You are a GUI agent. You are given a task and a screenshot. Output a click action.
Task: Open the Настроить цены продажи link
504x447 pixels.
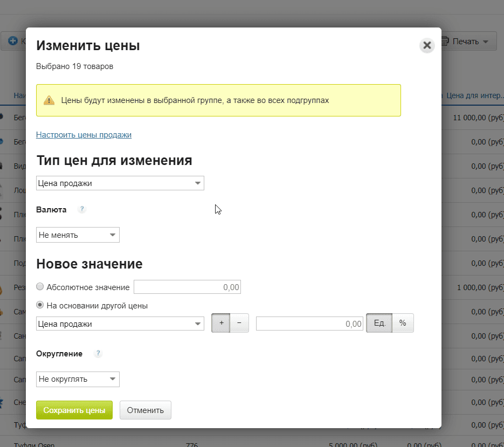tap(84, 134)
